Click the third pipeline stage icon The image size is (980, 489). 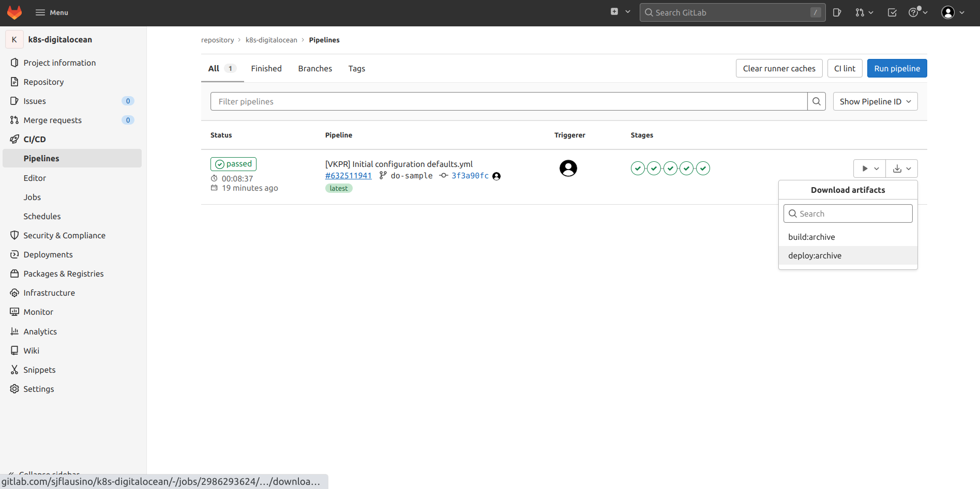(670, 168)
